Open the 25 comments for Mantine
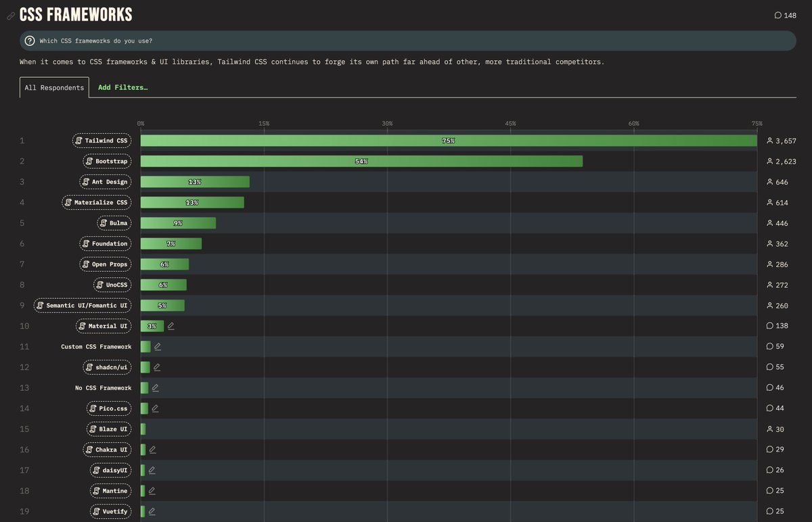This screenshot has height=522, width=812. 775,491
